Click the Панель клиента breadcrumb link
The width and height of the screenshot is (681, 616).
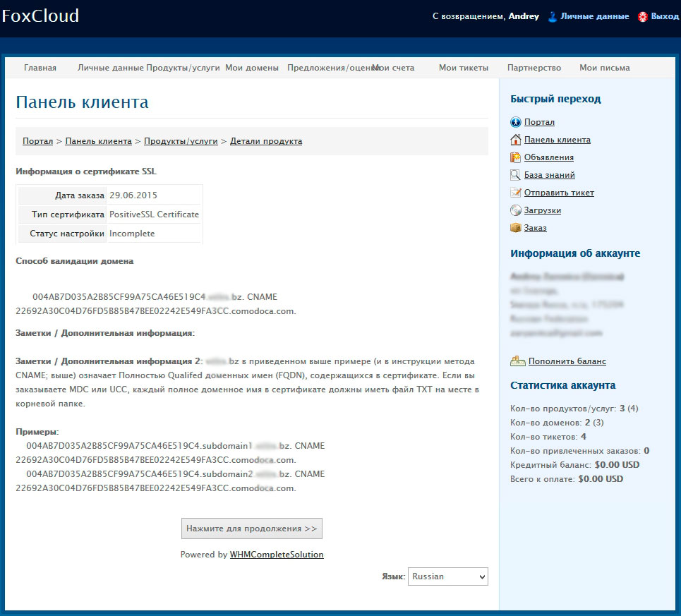click(99, 141)
